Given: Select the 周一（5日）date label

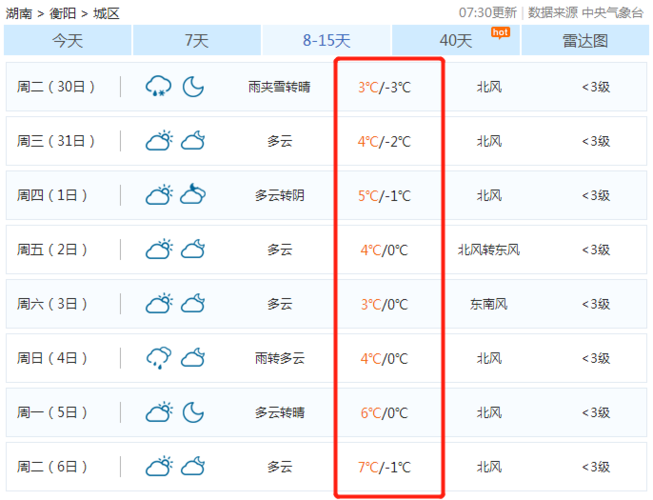Looking at the screenshot, I should pyautogui.click(x=52, y=412).
